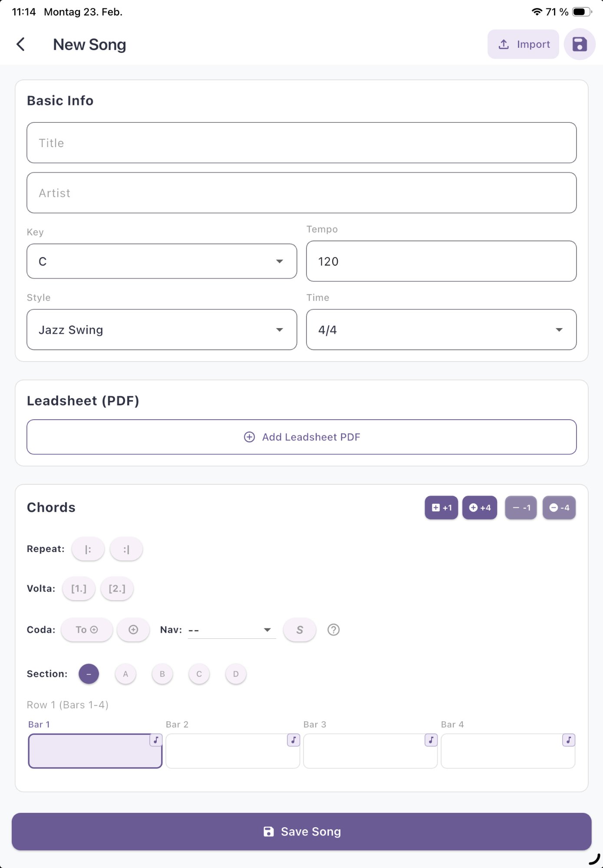Click the save icon in header

click(x=579, y=44)
